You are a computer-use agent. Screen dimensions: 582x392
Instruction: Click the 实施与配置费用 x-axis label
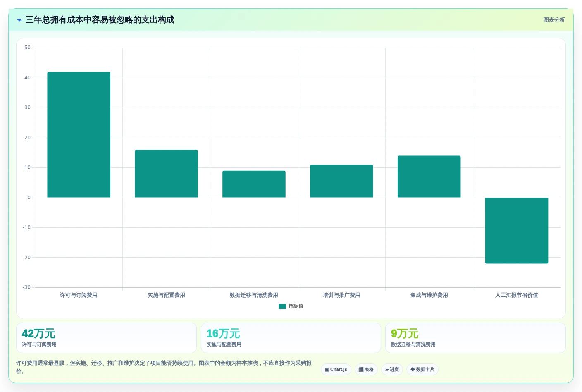pos(166,295)
